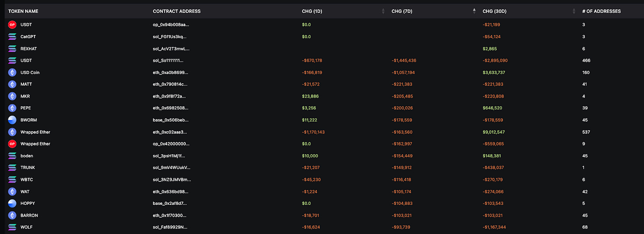Click contract address sol_AcV2T3mwL...
Viewport: 644px width, 234px height.
pyautogui.click(x=171, y=49)
